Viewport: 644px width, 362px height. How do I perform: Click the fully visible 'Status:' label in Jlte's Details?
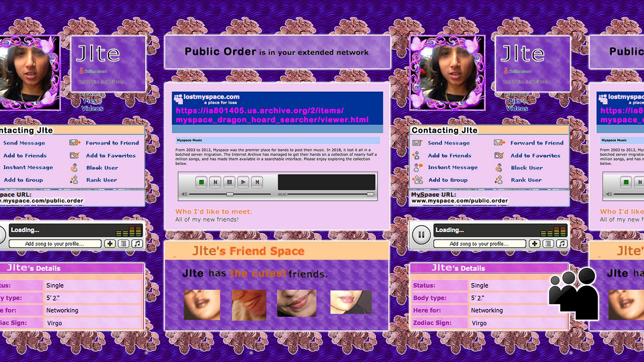424,285
